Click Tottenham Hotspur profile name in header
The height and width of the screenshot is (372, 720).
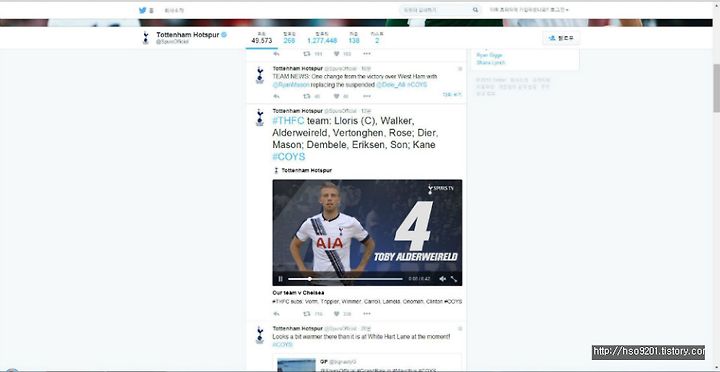tap(187, 34)
